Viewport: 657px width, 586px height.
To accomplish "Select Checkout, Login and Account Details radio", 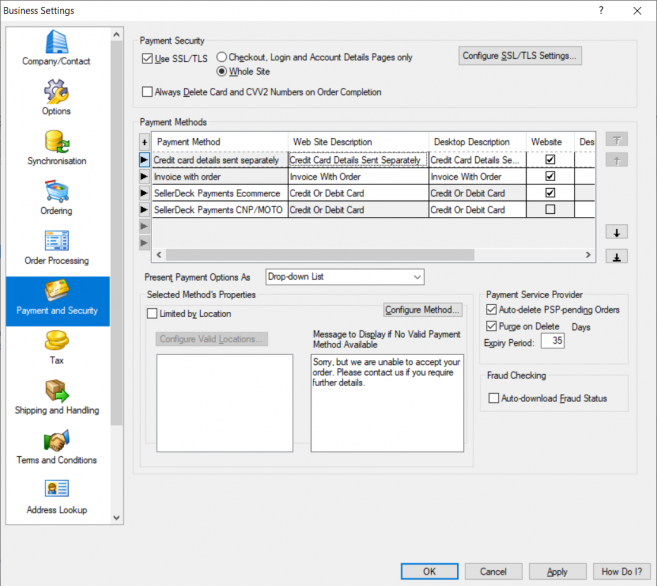I will tap(222, 58).
